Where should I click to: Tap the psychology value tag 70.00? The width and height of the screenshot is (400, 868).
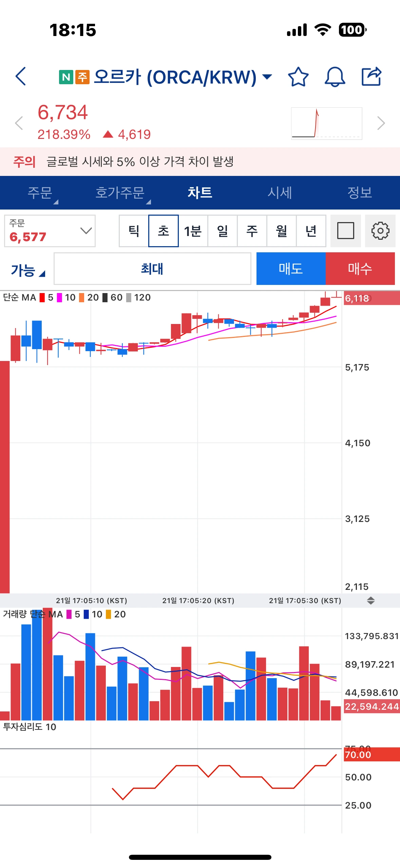(x=372, y=755)
